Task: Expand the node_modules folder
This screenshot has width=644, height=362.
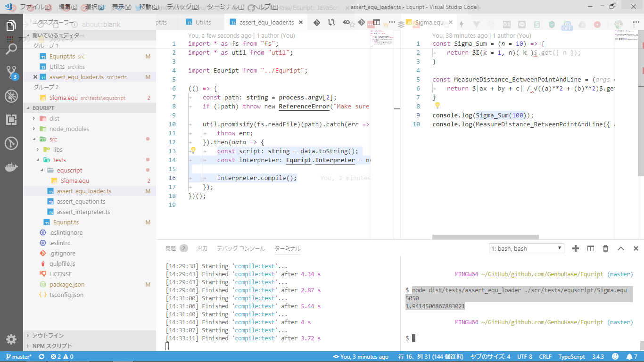Action: 69,129
